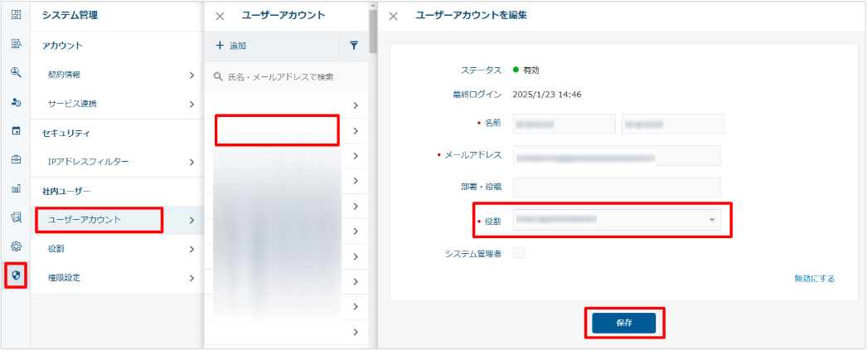Click the calendar icon in left sidebar
868x351 pixels.
[x=16, y=130]
